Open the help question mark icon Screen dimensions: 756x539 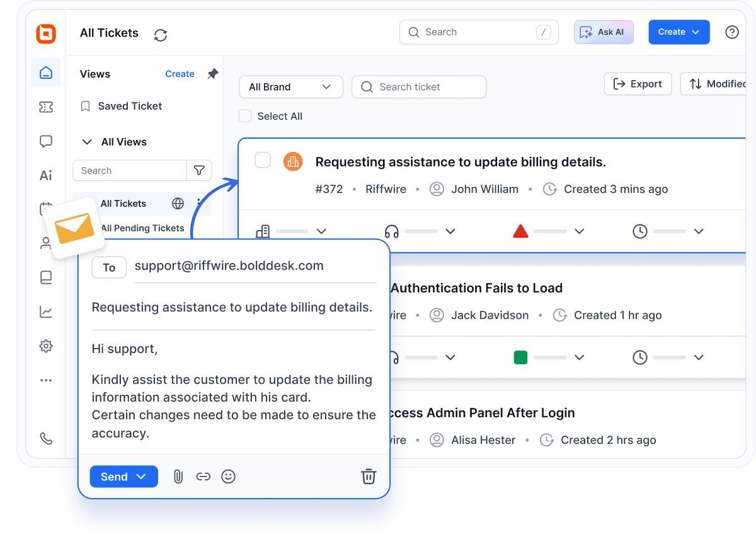pyautogui.click(x=731, y=32)
